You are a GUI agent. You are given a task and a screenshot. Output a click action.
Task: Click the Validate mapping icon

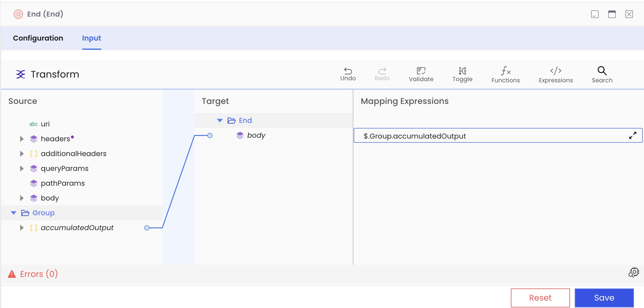click(x=421, y=71)
